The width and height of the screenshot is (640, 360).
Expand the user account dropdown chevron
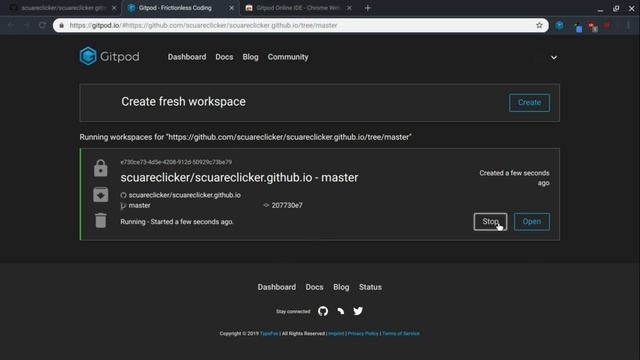[x=554, y=58]
